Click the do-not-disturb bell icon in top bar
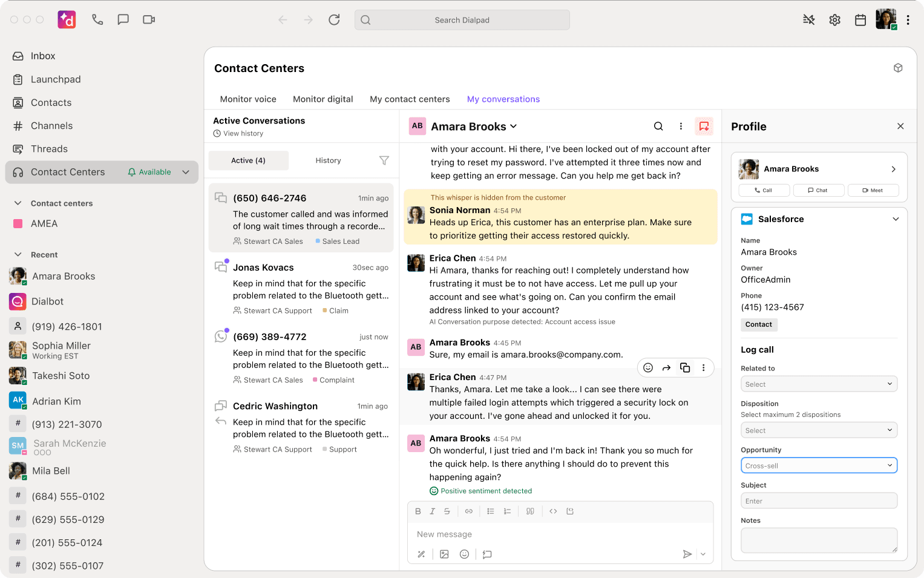924x578 pixels. tap(808, 20)
